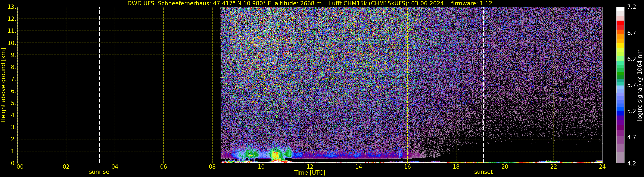Click the time axis tick label 02

[x=66, y=167]
